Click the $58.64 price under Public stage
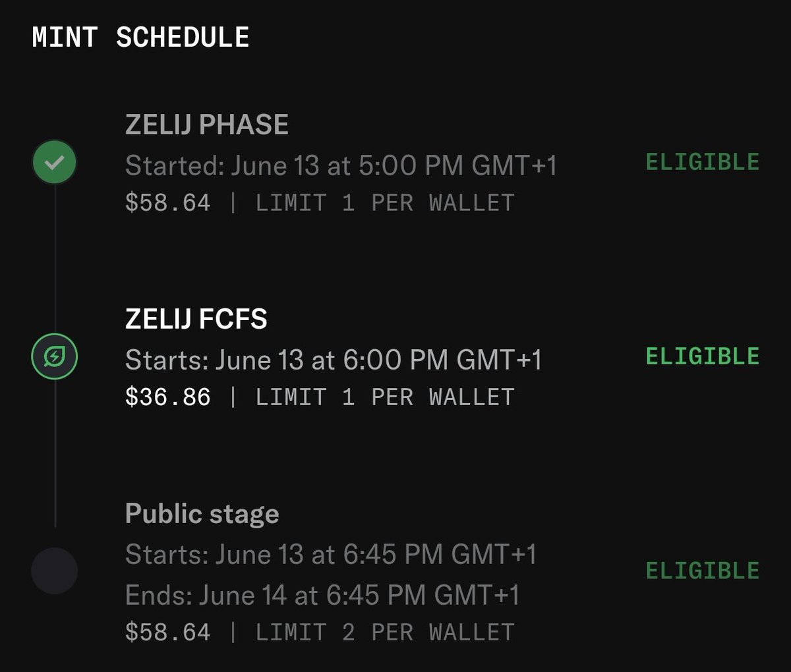The image size is (791, 672). (x=168, y=632)
